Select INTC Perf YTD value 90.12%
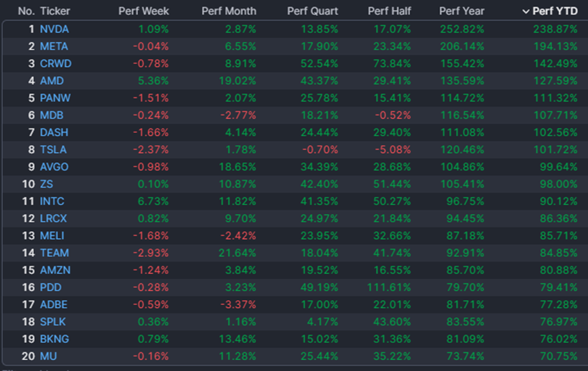The image size is (588, 371). click(559, 201)
